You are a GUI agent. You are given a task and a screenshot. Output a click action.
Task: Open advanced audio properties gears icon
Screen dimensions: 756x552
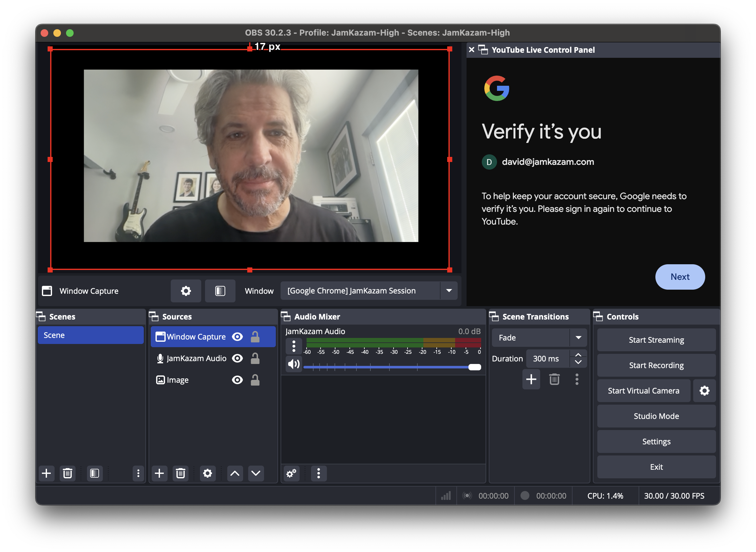[x=291, y=473]
